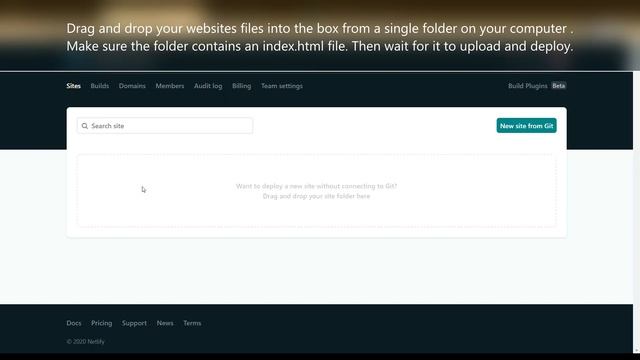Click the Beta badge beside Build Plugins

click(559, 86)
